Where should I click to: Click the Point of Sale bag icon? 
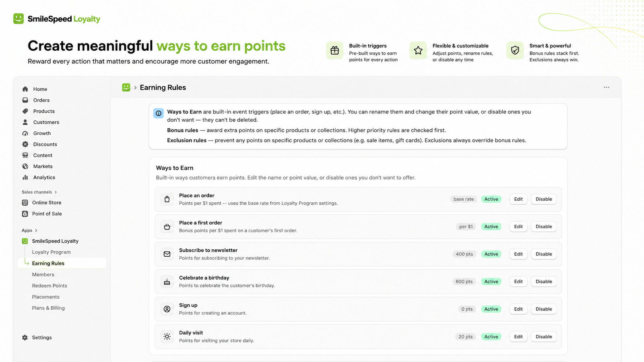(25, 214)
